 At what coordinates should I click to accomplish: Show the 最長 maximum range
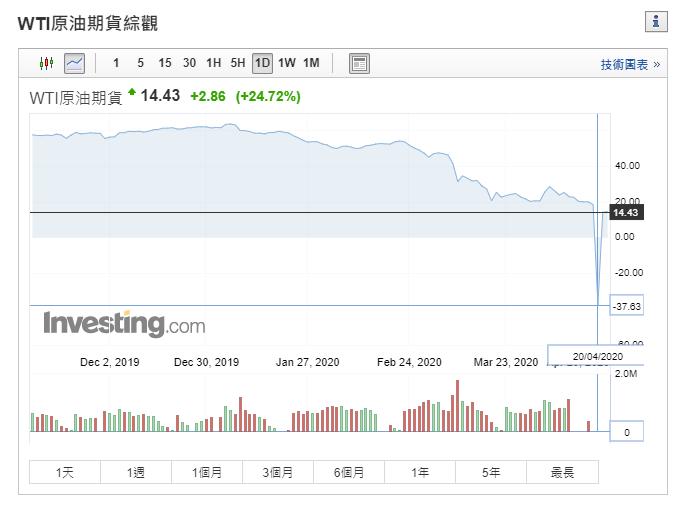562,472
